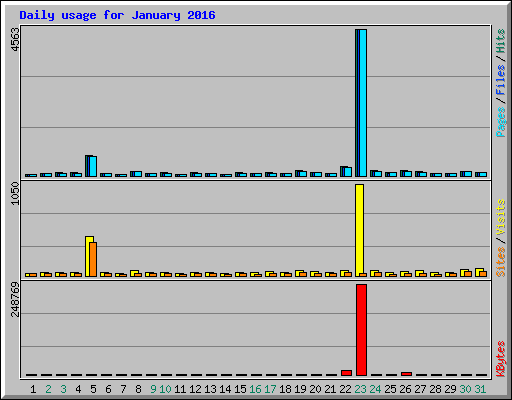Click day label 1 on the x-axis
The width and height of the screenshot is (512, 400).
pyautogui.click(x=33, y=389)
